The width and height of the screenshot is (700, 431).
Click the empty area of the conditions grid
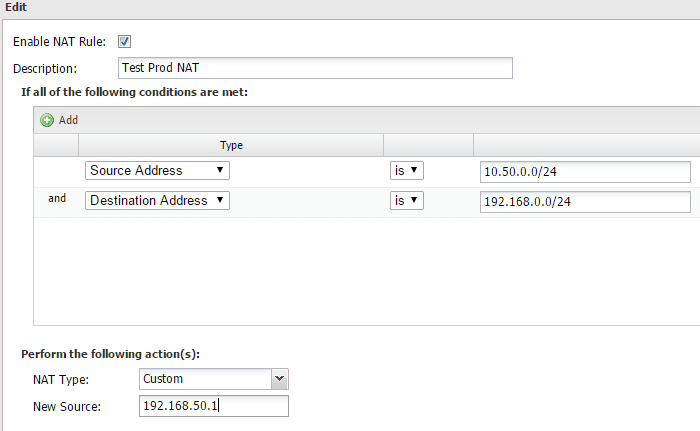[x=360, y=270]
